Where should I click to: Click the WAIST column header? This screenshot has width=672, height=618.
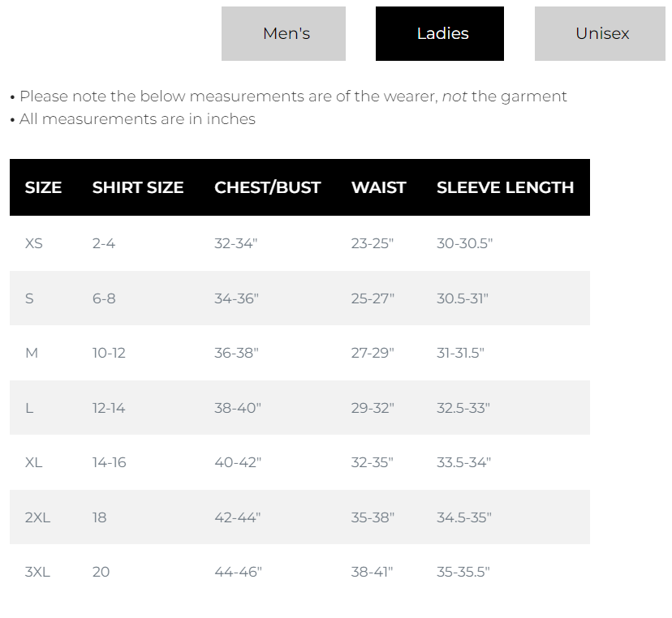(378, 187)
